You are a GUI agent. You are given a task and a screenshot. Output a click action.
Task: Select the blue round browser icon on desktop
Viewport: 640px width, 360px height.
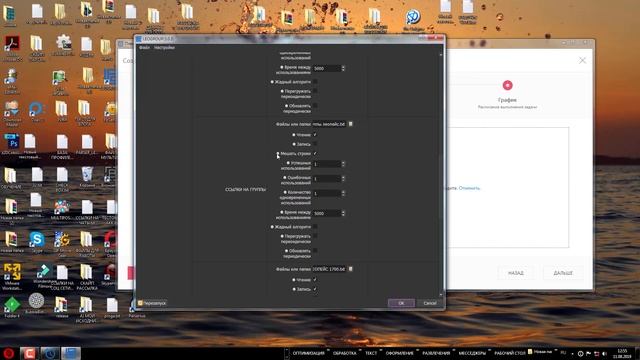413,17
